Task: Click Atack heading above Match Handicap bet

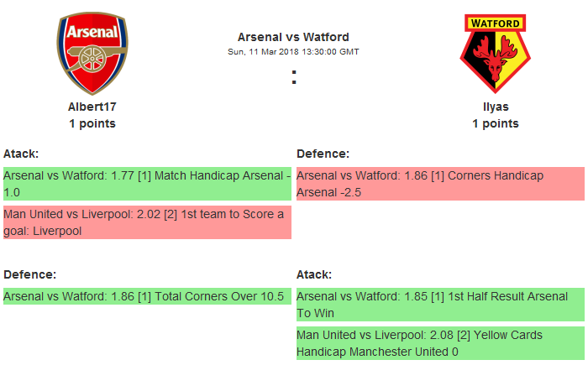Action: click(x=21, y=154)
